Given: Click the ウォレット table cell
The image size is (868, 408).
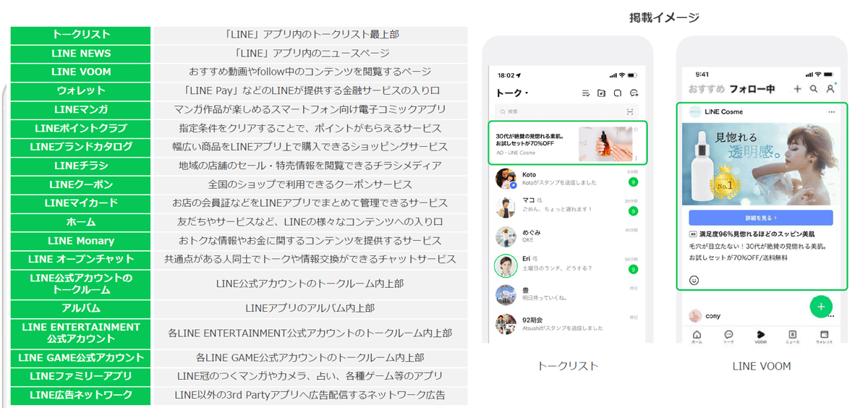Looking at the screenshot, I should pyautogui.click(x=81, y=91).
